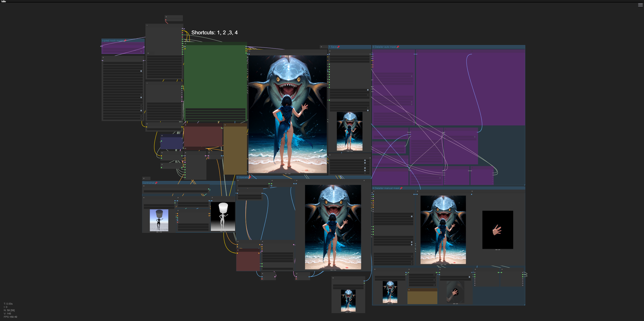Click the 'Idle' status text

click(x=4, y=2)
